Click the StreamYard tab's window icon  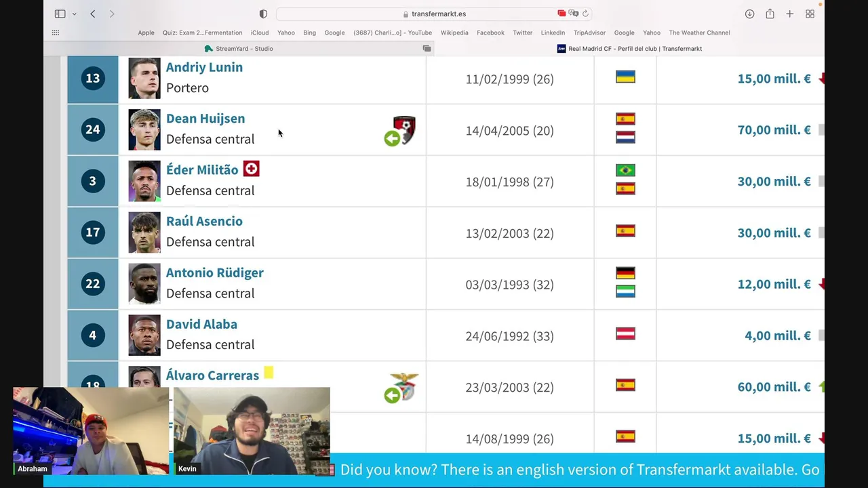[427, 49]
